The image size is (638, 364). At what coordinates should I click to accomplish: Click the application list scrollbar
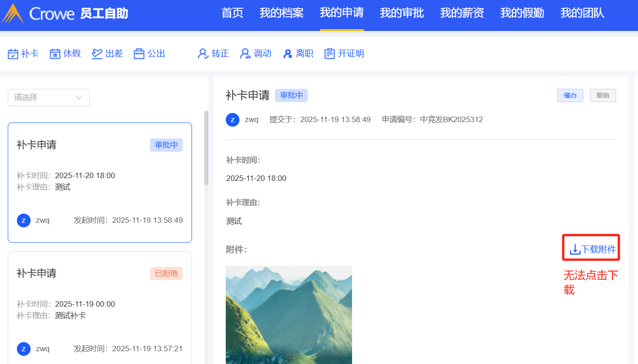[x=206, y=148]
